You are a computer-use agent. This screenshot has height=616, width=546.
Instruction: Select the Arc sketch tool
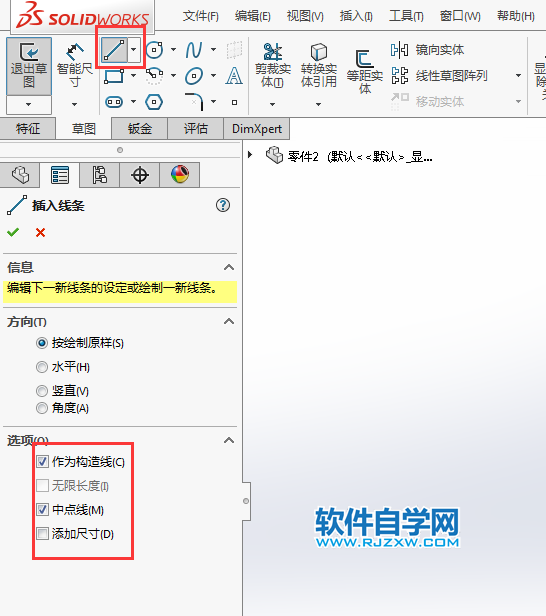click(154, 76)
